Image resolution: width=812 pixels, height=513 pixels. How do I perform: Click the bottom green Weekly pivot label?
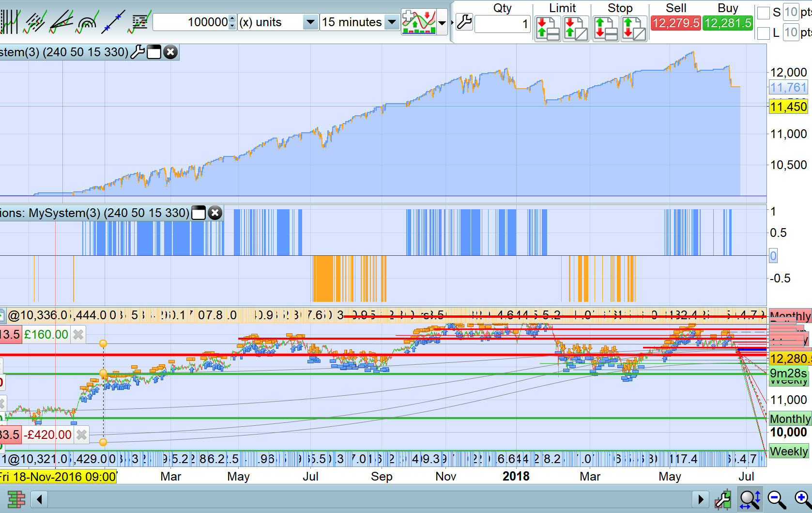(789, 451)
